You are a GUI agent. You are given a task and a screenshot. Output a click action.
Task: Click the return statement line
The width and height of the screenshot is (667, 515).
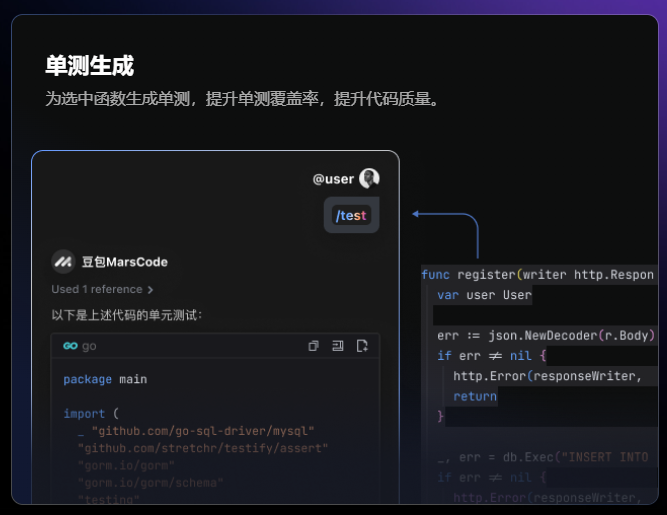click(x=475, y=396)
